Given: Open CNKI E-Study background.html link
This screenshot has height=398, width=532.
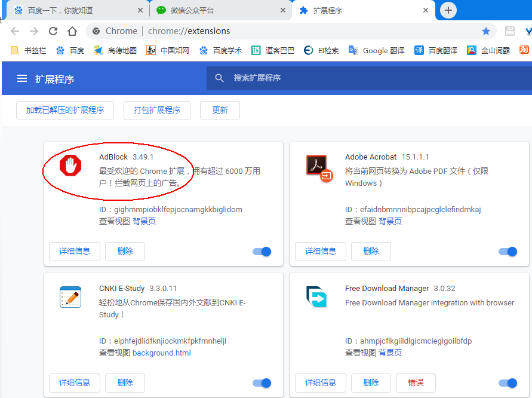Looking at the screenshot, I should pos(161,353).
